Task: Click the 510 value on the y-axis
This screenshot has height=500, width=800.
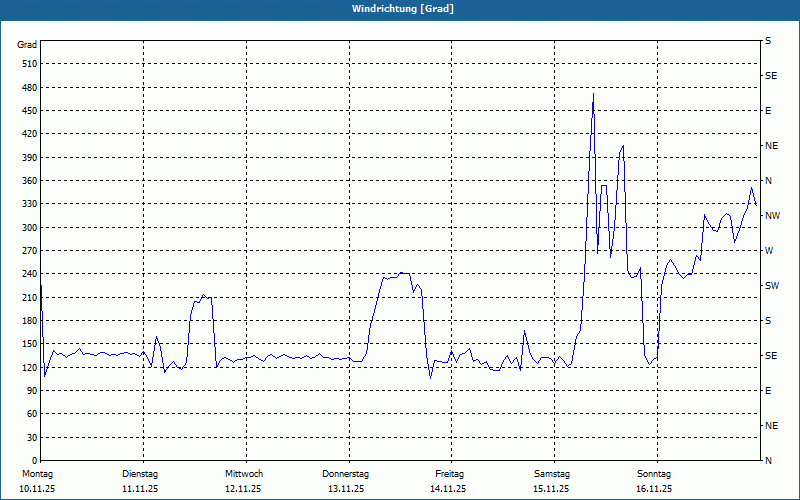Action: tap(28, 64)
